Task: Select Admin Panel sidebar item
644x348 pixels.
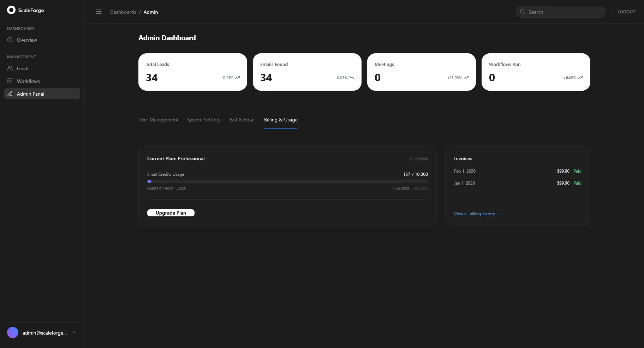Action: (42, 94)
